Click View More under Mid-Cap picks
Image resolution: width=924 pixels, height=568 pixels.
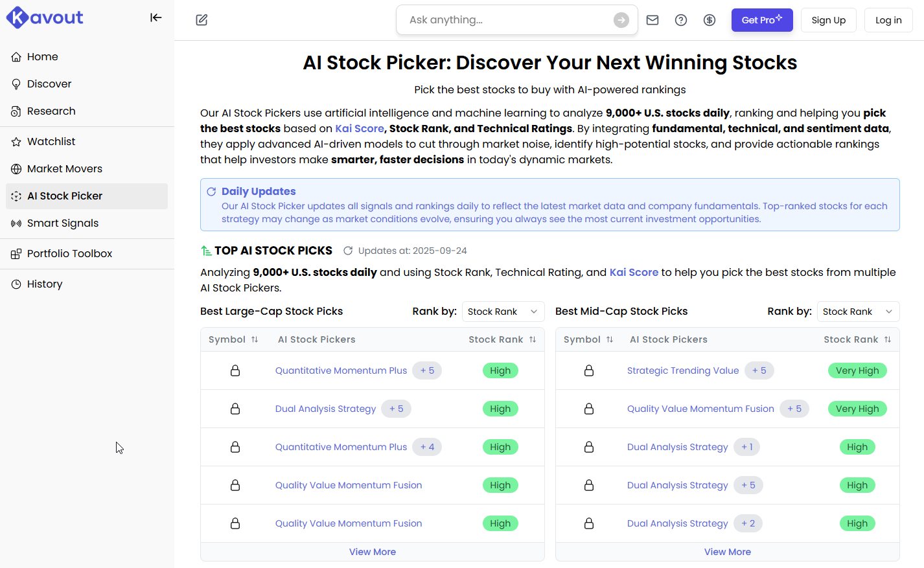727,552
